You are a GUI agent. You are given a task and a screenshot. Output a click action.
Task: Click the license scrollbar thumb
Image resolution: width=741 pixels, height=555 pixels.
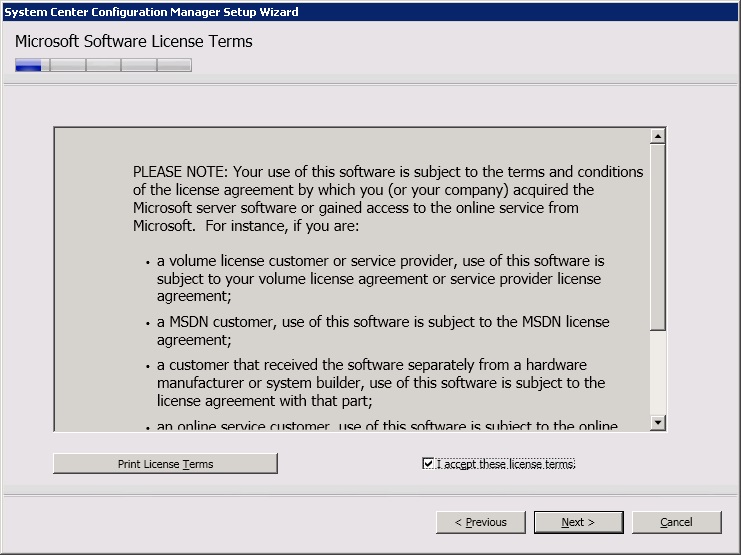tap(657, 235)
